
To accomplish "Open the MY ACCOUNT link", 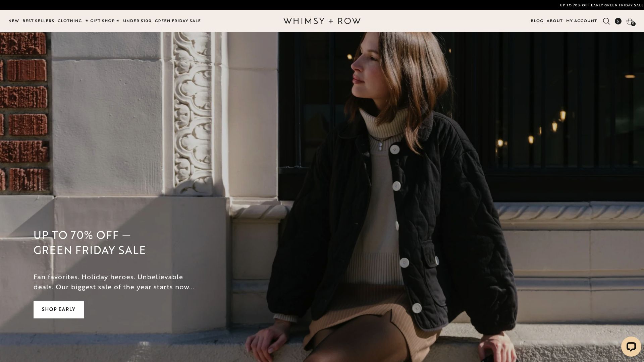I will click(x=581, y=21).
